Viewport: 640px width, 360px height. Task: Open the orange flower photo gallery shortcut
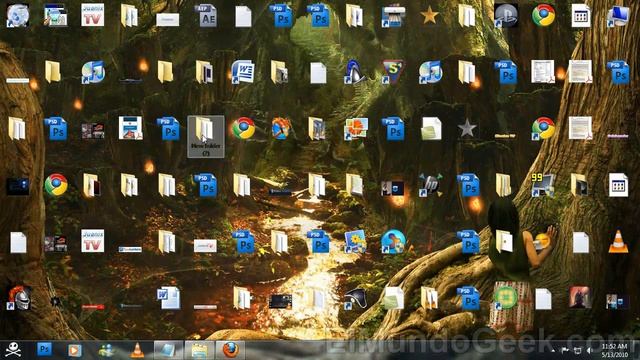(356, 129)
